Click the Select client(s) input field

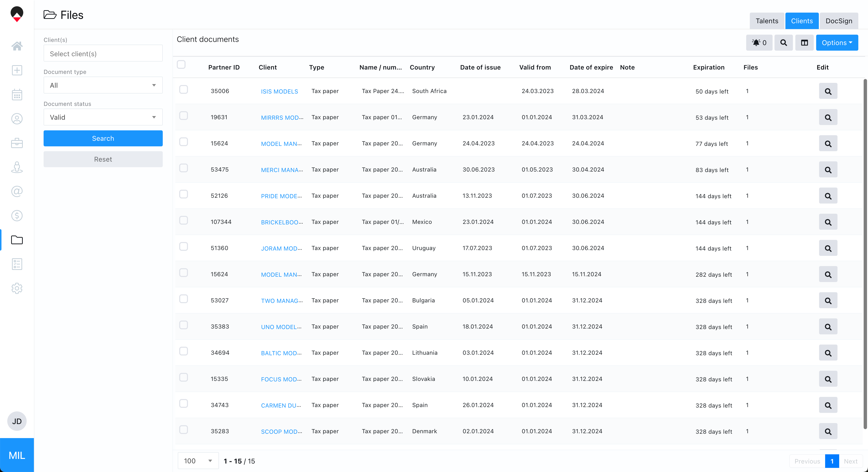(103, 54)
